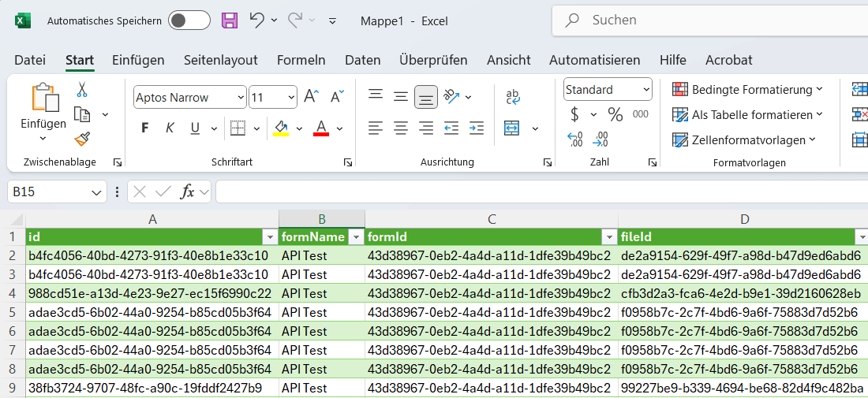Toggle the middle vertical align button
Viewport: 868px width, 398px height.
tap(401, 97)
